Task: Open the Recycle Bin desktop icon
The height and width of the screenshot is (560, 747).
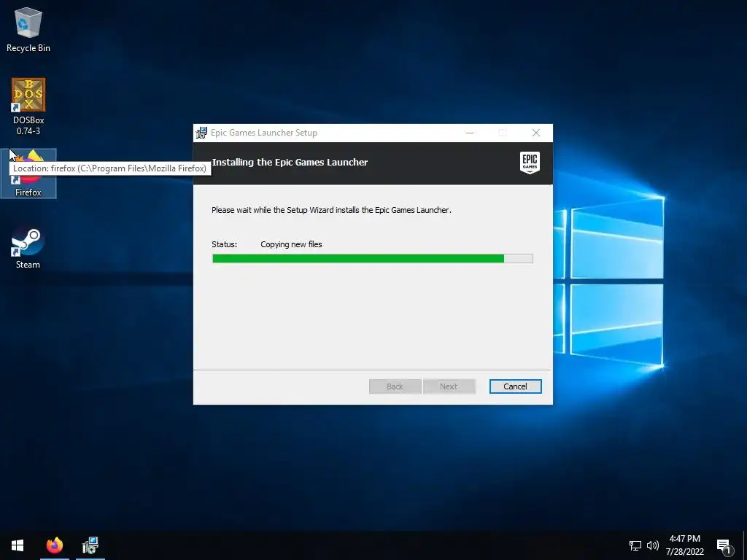Action: click(x=28, y=29)
